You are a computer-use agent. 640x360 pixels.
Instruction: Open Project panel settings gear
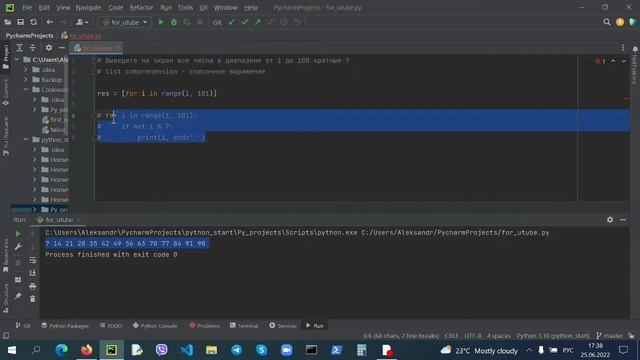[49, 48]
